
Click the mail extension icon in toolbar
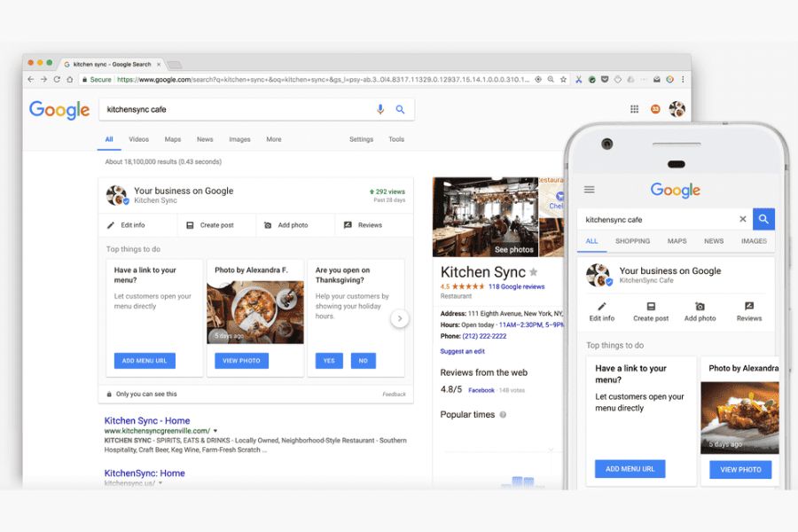(656, 80)
